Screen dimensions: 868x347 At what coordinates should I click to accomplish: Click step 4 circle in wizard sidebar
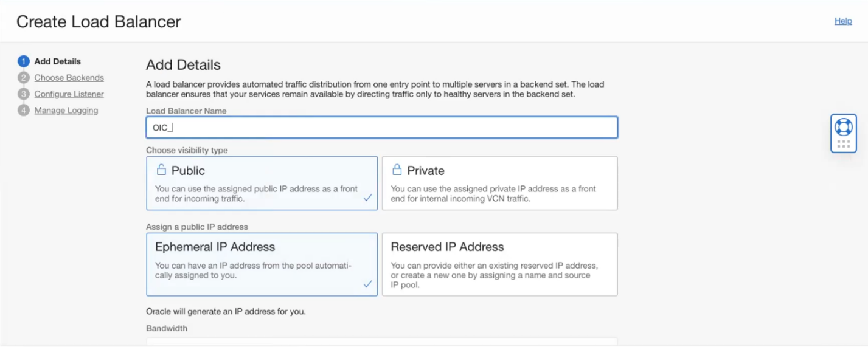(x=24, y=111)
